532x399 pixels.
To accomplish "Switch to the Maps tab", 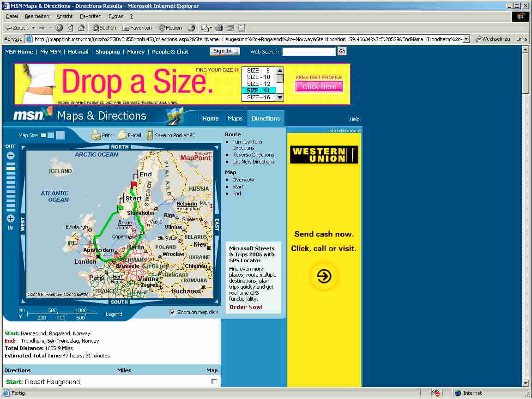I will [235, 119].
